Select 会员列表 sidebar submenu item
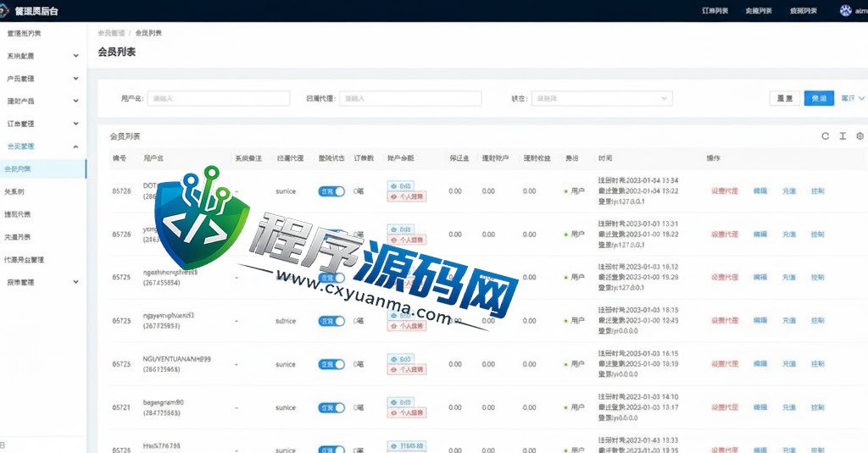 coord(43,169)
